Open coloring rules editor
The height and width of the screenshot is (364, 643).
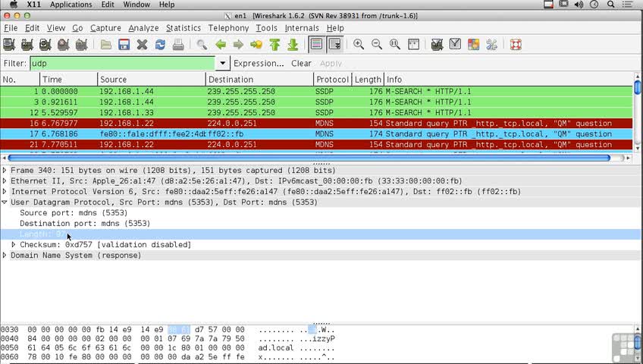(473, 44)
